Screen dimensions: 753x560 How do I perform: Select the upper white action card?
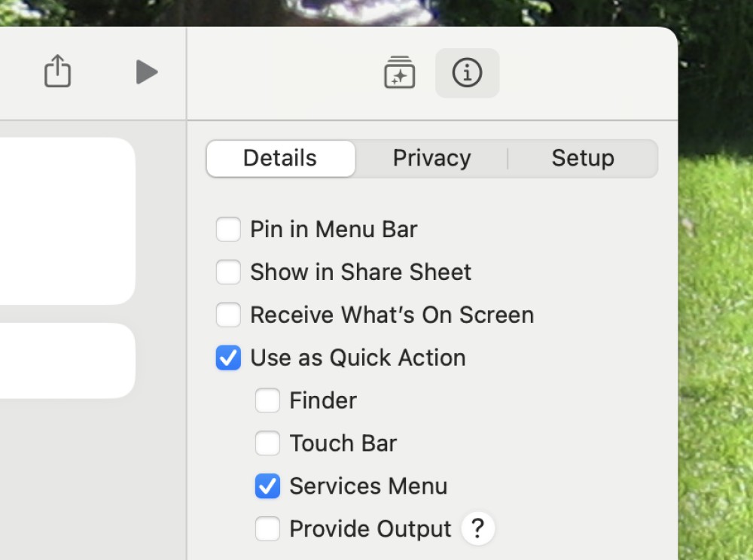tap(68, 221)
